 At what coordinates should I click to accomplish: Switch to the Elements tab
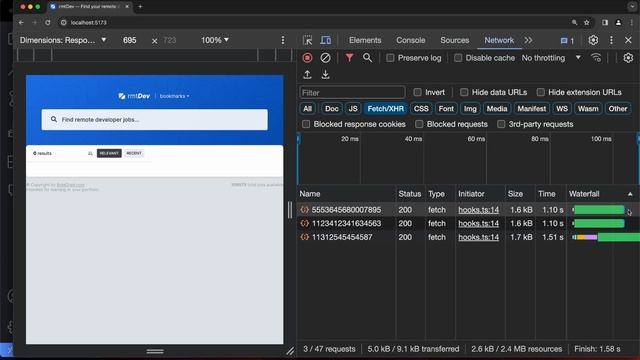click(365, 40)
